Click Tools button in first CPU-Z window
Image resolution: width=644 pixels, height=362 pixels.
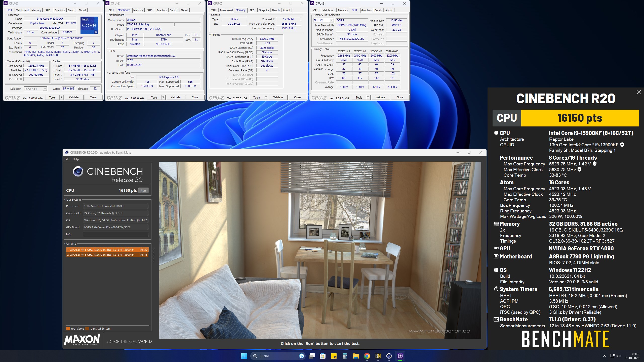pyautogui.click(x=52, y=97)
